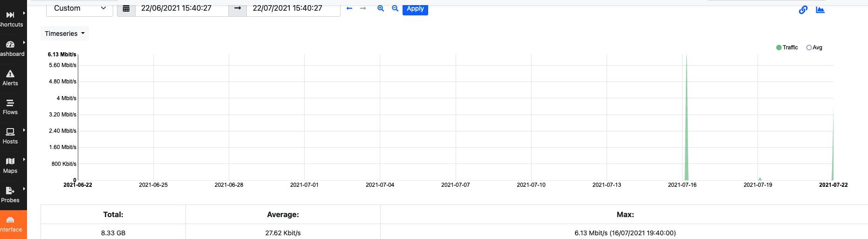This screenshot has height=239, width=868.
Task: Shift time range backward with left arrow
Action: coord(349,8)
